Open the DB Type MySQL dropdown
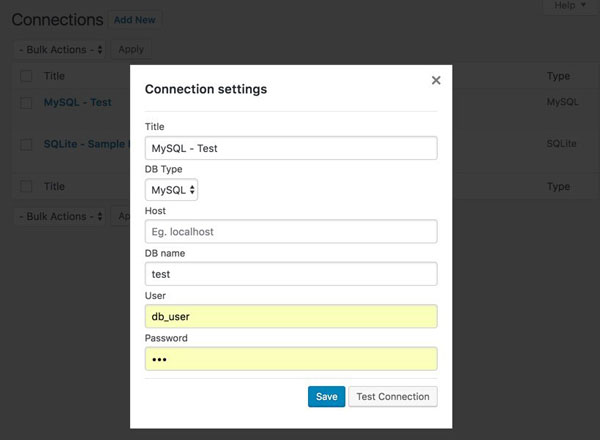This screenshot has height=440, width=600. (171, 190)
